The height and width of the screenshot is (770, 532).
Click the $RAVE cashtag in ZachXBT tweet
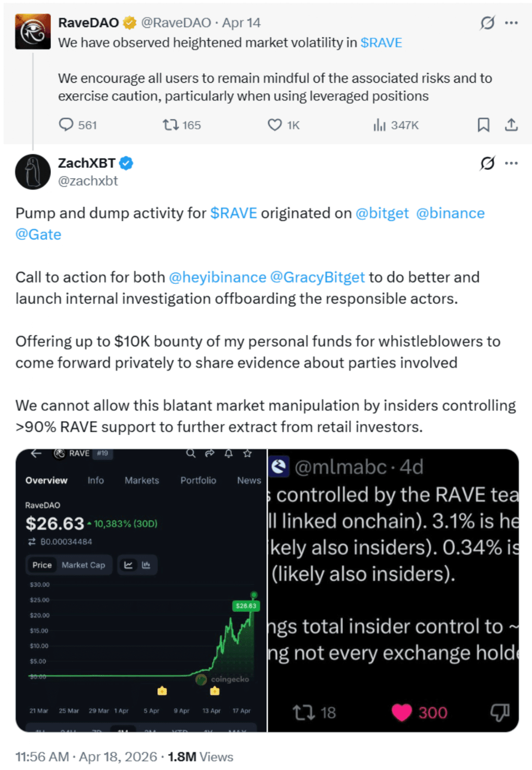[x=234, y=213]
